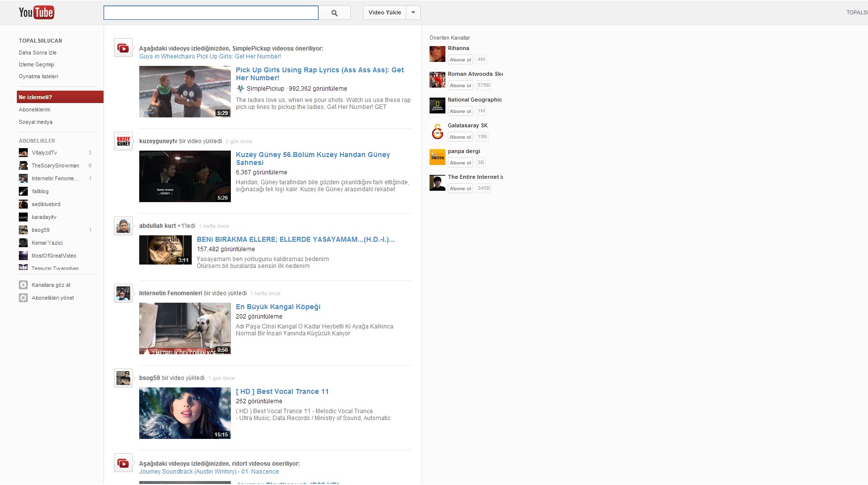The height and width of the screenshot is (485, 868).
Task: Click the panpa dergi channel logo
Action: (x=437, y=157)
